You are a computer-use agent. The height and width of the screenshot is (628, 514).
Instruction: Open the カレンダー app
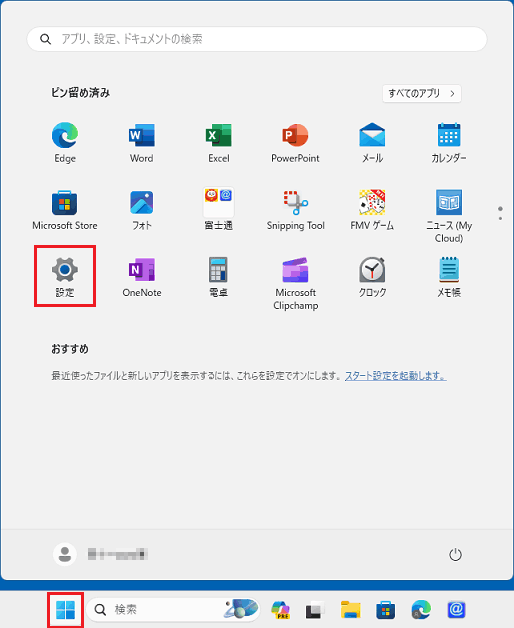click(449, 142)
